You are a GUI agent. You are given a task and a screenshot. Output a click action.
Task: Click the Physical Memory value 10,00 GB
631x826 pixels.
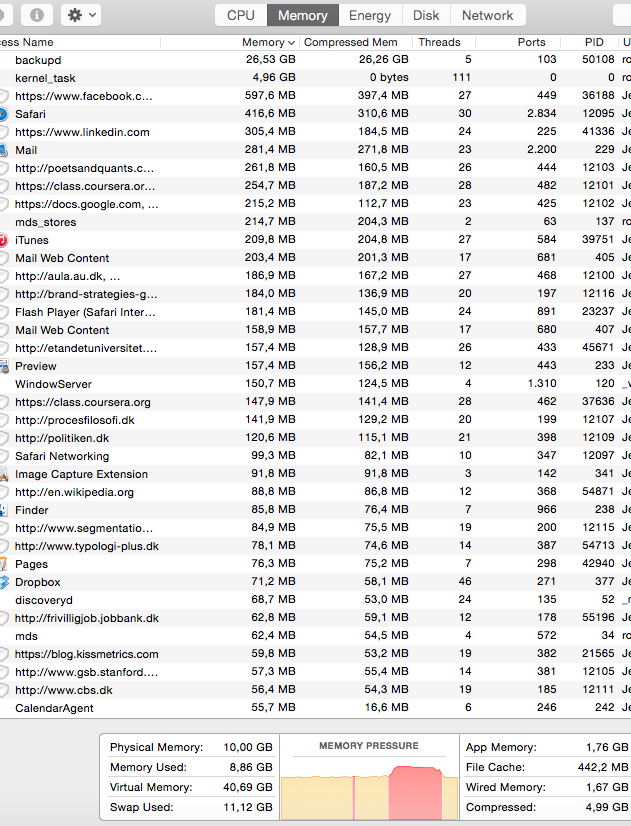pos(248,747)
